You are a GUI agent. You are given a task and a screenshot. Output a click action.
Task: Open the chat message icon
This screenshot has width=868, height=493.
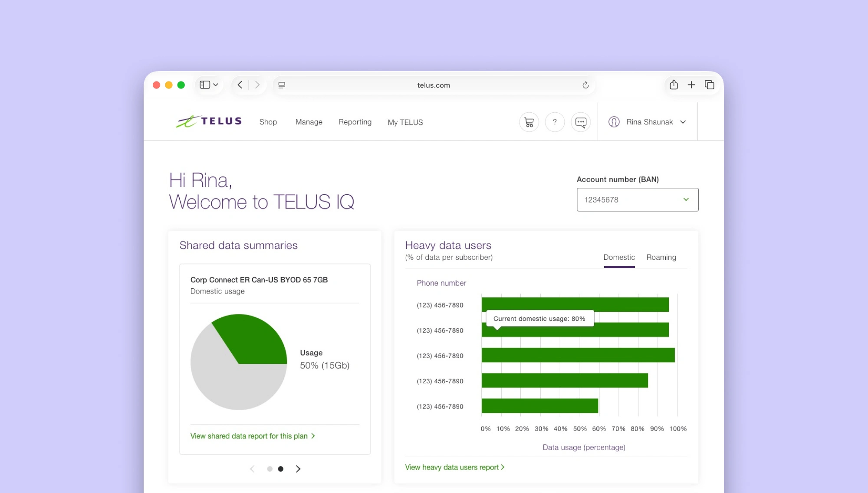[581, 122]
